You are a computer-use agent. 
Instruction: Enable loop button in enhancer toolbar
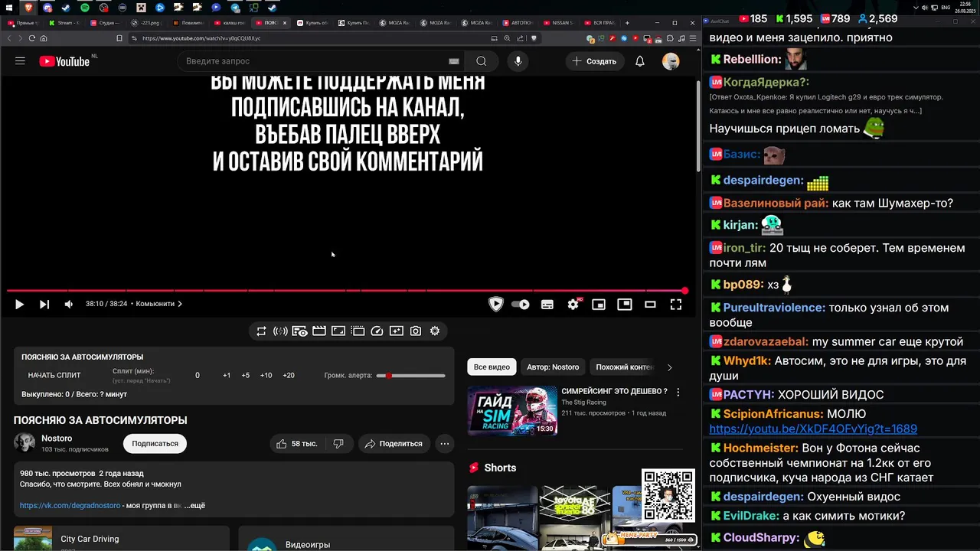261,331
